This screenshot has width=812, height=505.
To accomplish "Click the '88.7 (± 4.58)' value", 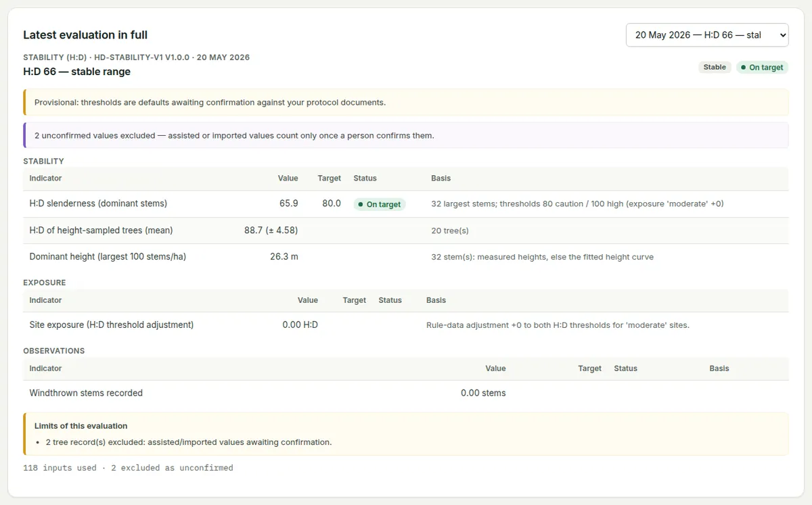I will point(271,231).
